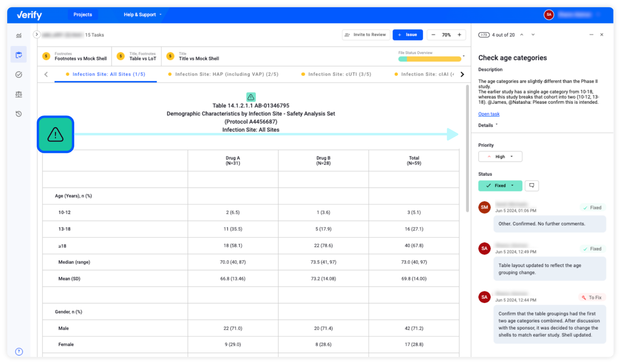Open the analytics dashboard icon in sidebar

[18, 35]
